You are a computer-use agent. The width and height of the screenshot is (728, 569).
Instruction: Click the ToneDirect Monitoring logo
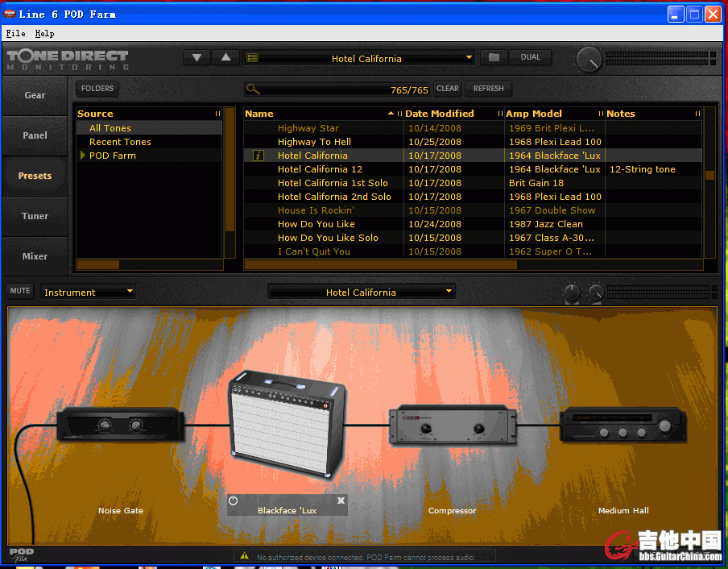pyautogui.click(x=68, y=60)
